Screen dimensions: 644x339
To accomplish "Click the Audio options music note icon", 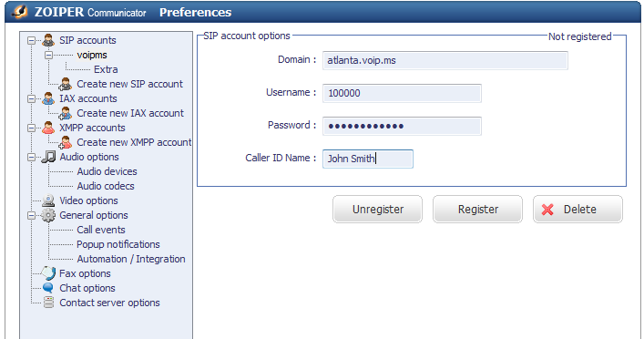I will (48, 157).
